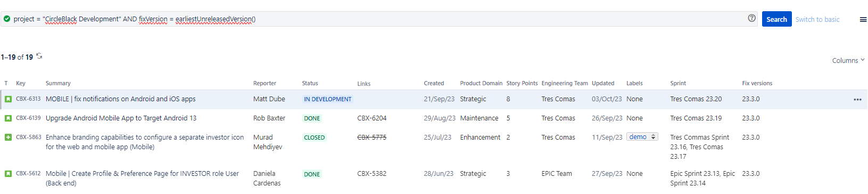This screenshot has width=868, height=194.
Task: Sort by the Story Points column header
Action: [x=522, y=83]
